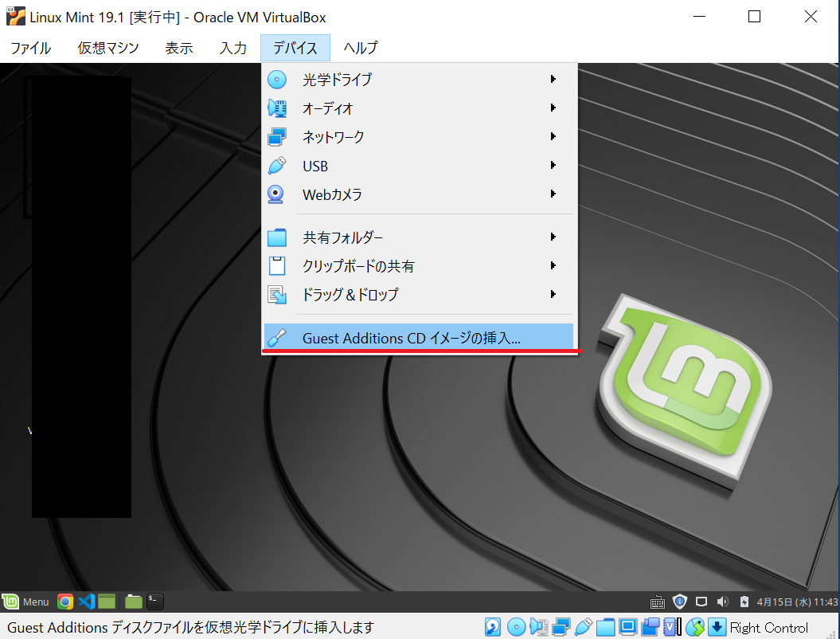This screenshot has width=840, height=639.
Task: Expand the 光学ドライブ submenu arrow
Action: (x=553, y=80)
